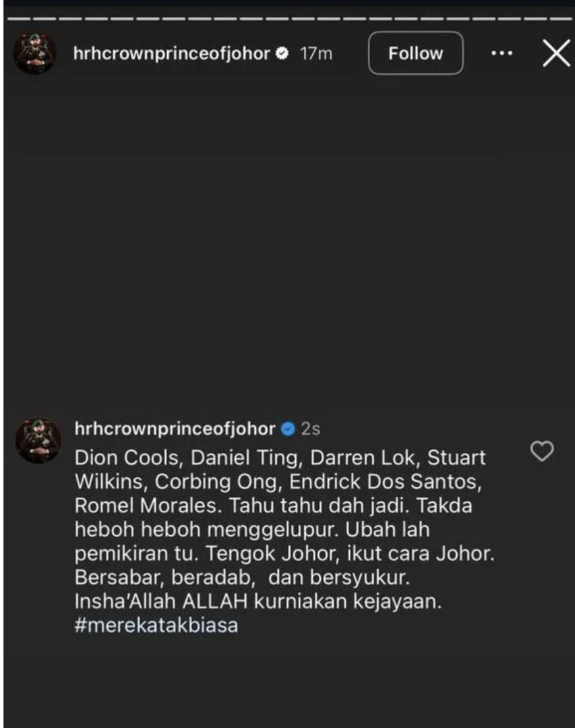The width and height of the screenshot is (575, 728).
Task: Click the 17m story timestamp
Action: [x=316, y=53]
